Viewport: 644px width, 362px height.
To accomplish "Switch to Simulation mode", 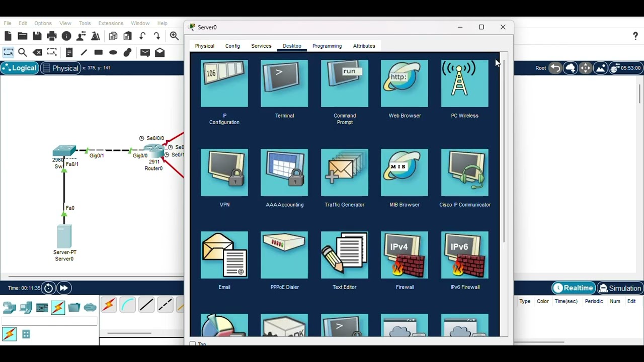I will [x=620, y=288].
